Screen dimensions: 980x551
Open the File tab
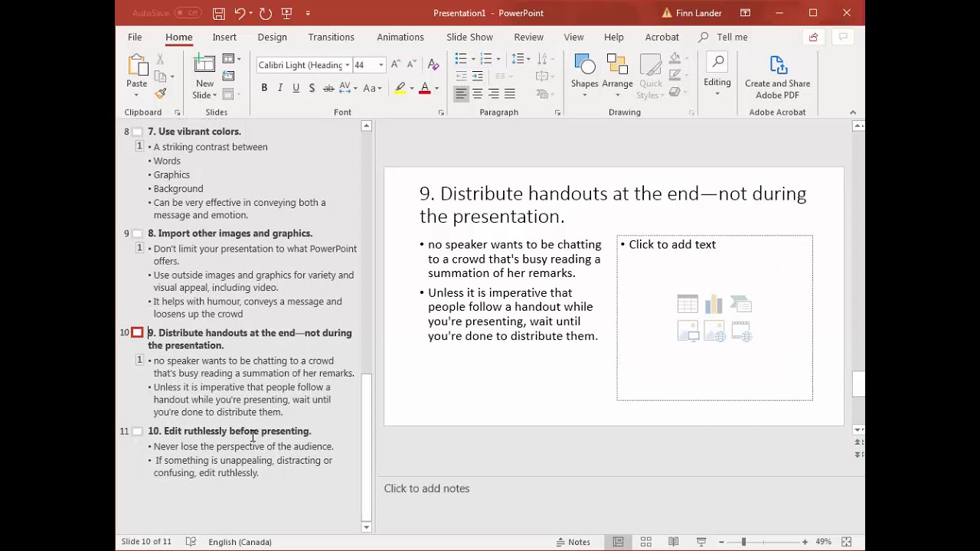[x=135, y=37]
